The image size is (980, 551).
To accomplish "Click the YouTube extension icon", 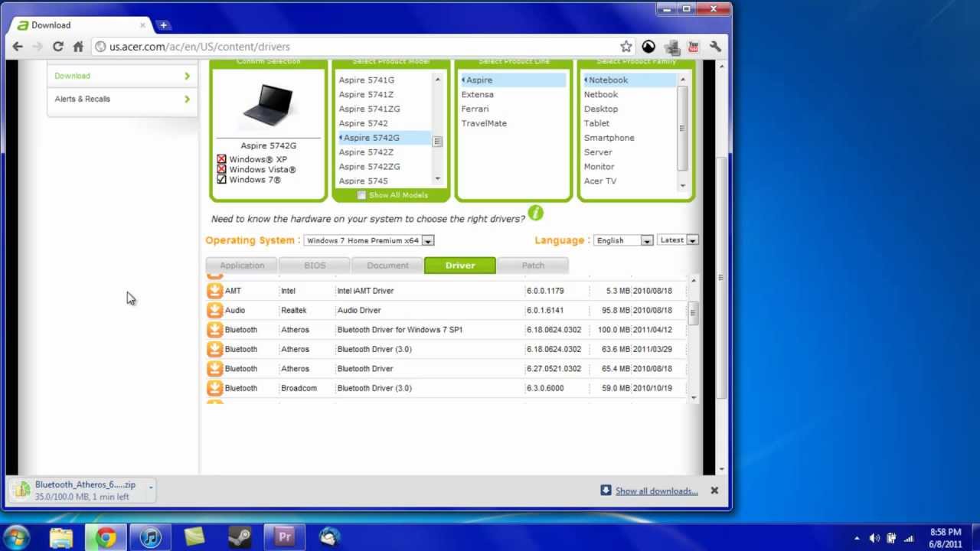I will pyautogui.click(x=693, y=47).
